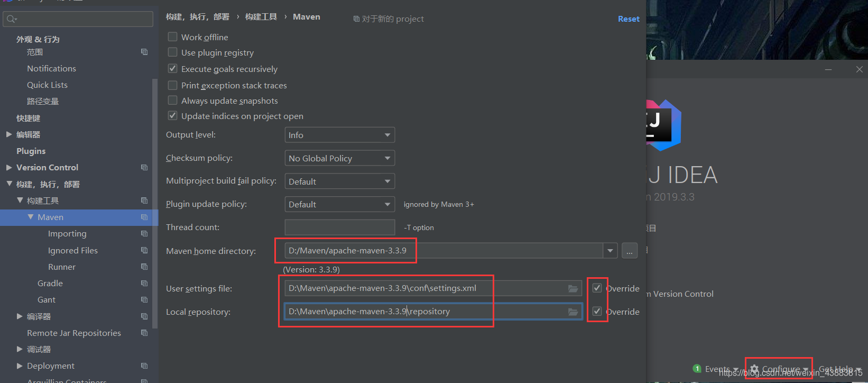
Task: Select 快捷键 in settings tree
Action: tap(28, 118)
